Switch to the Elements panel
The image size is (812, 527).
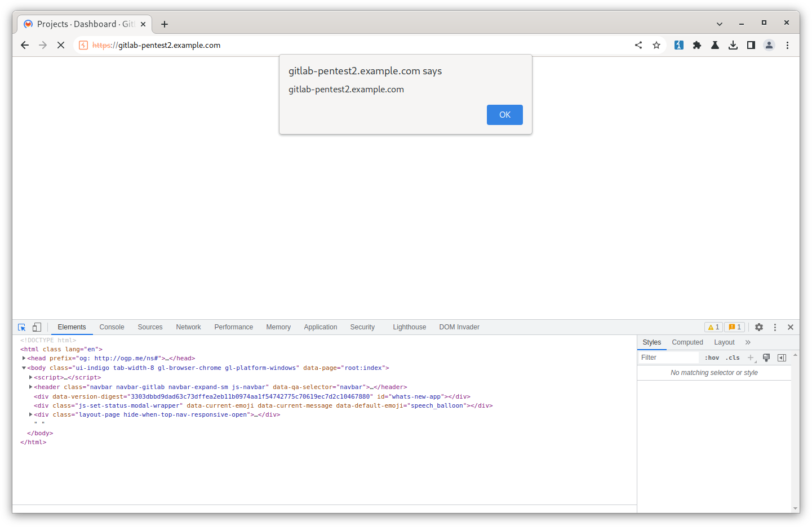click(72, 327)
